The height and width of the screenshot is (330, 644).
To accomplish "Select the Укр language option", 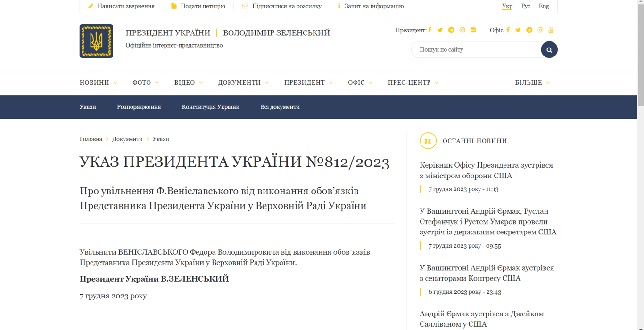I will click(x=507, y=6).
